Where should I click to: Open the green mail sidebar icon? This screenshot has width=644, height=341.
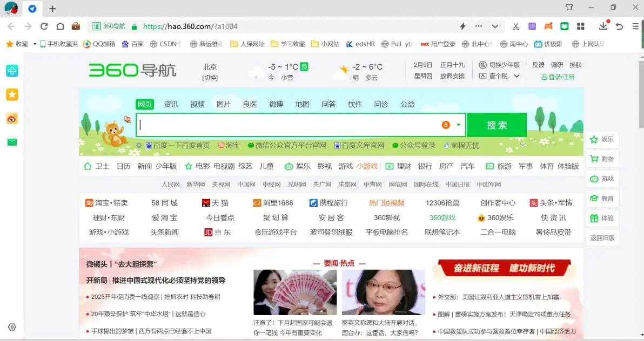point(12,142)
